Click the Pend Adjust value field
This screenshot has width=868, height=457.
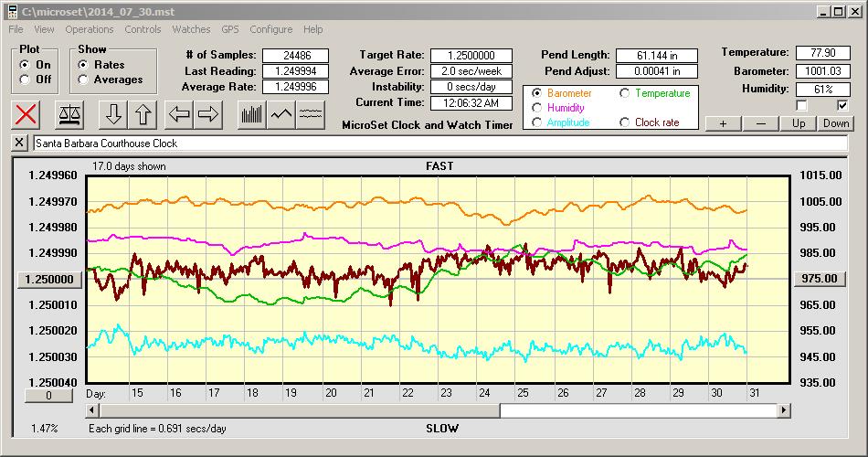(657, 71)
